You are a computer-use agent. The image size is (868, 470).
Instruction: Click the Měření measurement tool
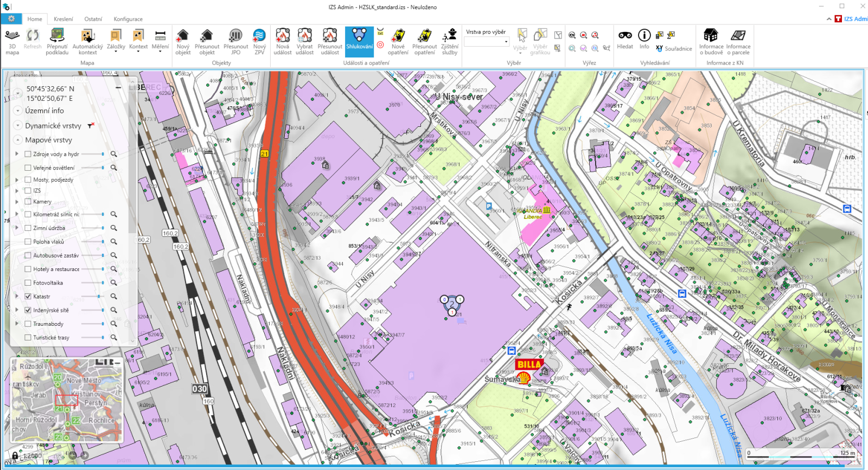[160, 42]
